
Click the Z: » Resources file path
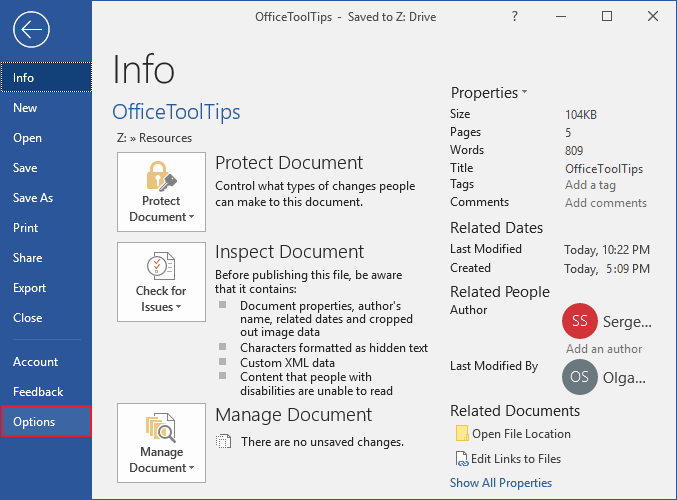(x=154, y=138)
